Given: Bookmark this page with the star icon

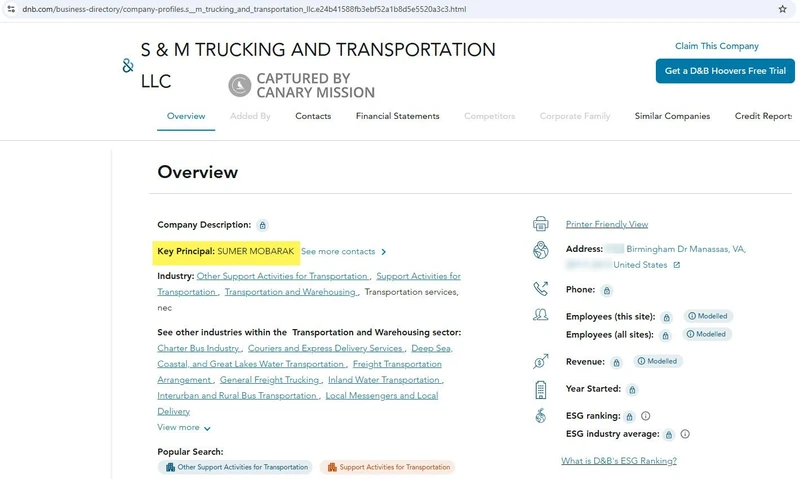Looking at the screenshot, I should point(782,9).
